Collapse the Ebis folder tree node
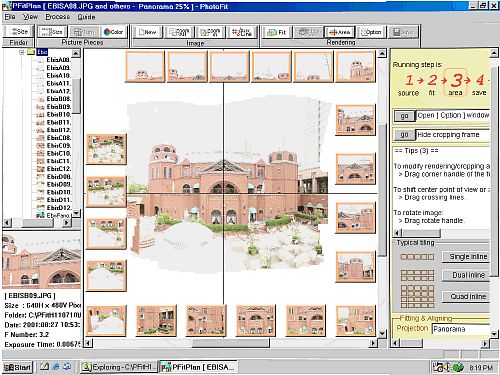 (x=22, y=52)
